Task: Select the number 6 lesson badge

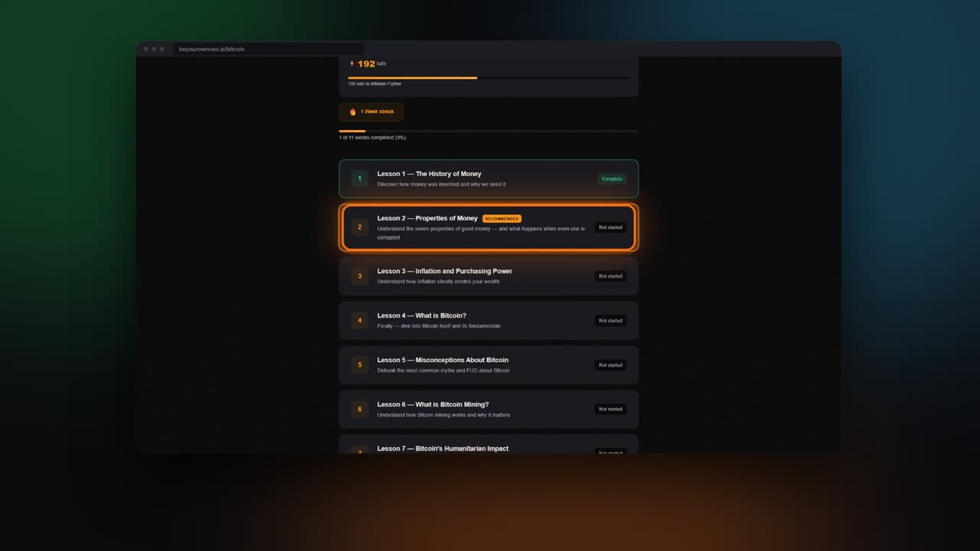Action: [x=360, y=409]
